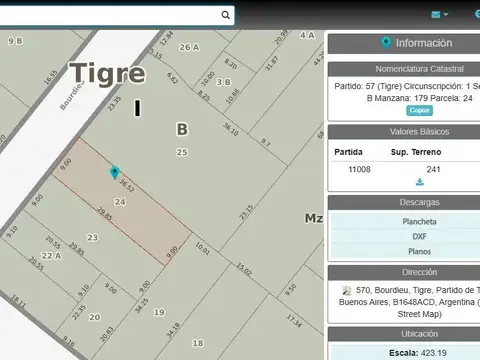Select parcel 23 on the map
Viewport: 480px width, 360px height.
click(x=93, y=238)
